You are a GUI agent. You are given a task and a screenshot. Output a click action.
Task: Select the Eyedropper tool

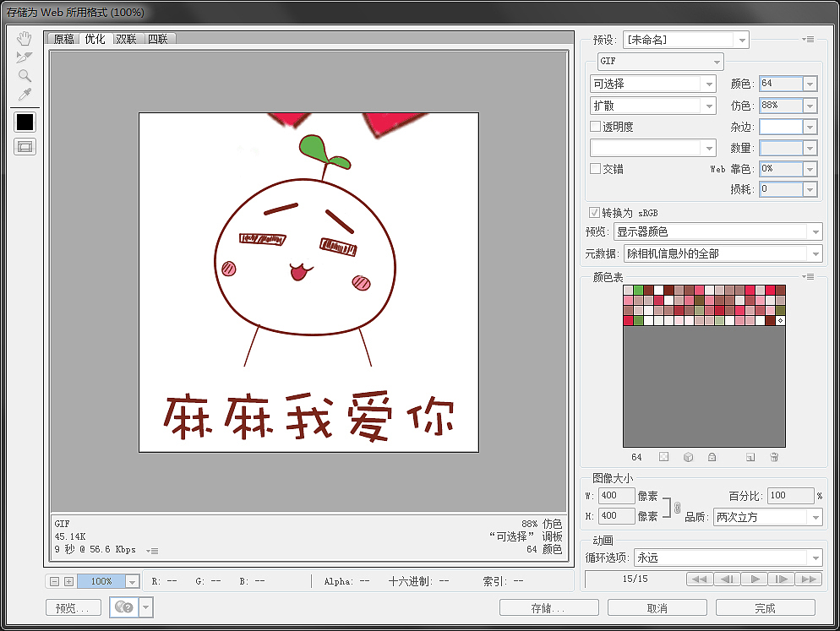[24, 95]
